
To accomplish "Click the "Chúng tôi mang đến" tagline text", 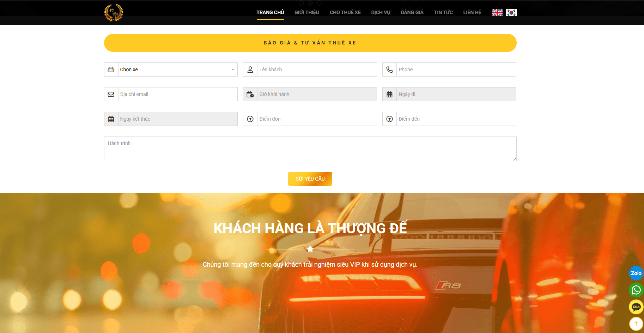I will click(x=310, y=265).
